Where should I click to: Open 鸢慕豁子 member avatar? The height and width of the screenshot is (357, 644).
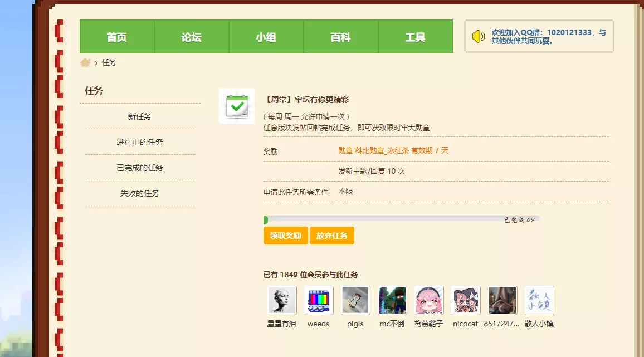[428, 300]
